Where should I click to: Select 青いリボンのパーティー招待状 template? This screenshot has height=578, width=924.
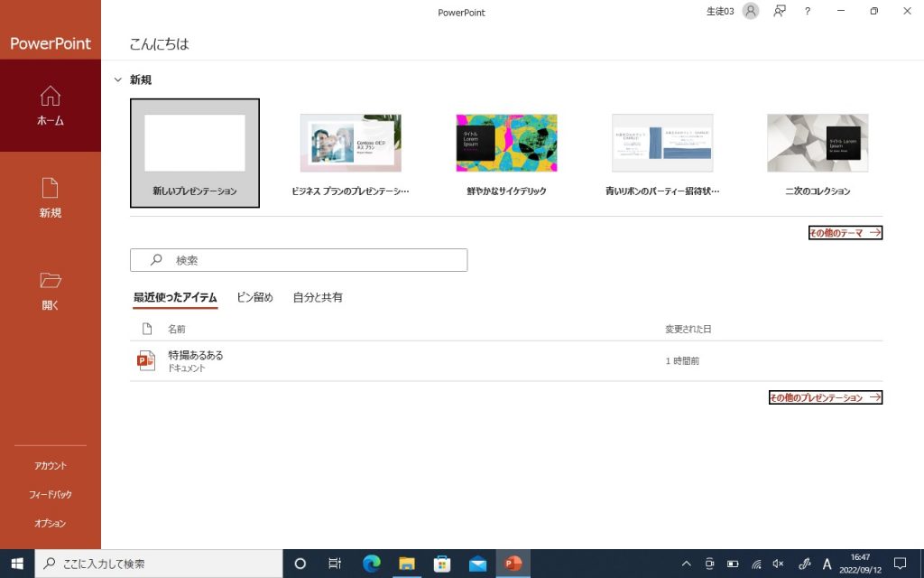tap(662, 154)
